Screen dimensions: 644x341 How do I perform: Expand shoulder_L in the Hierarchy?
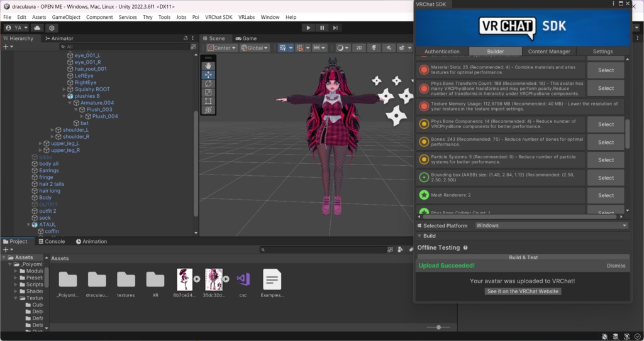coord(52,129)
